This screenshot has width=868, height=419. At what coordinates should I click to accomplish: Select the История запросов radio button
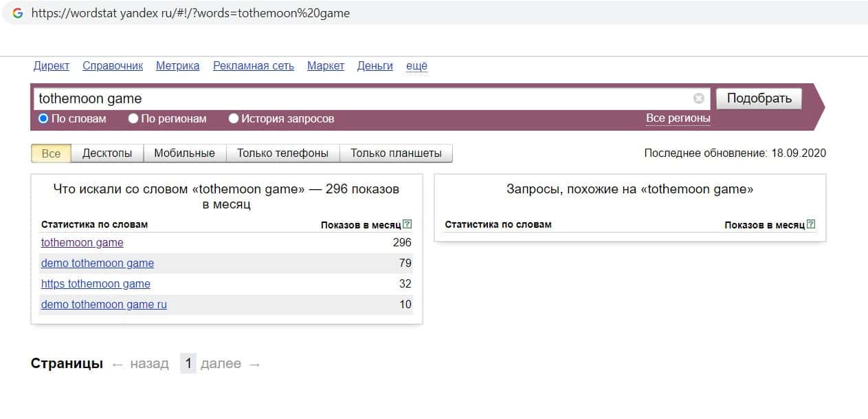(234, 118)
